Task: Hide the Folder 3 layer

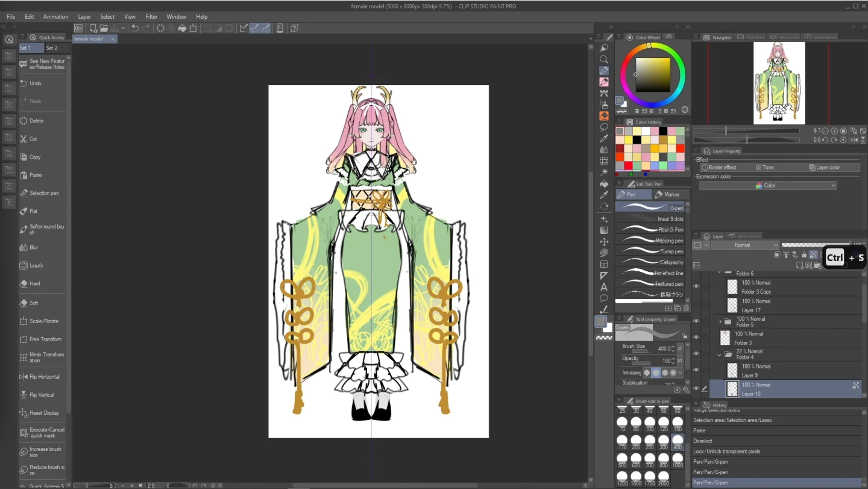Action: tap(696, 338)
